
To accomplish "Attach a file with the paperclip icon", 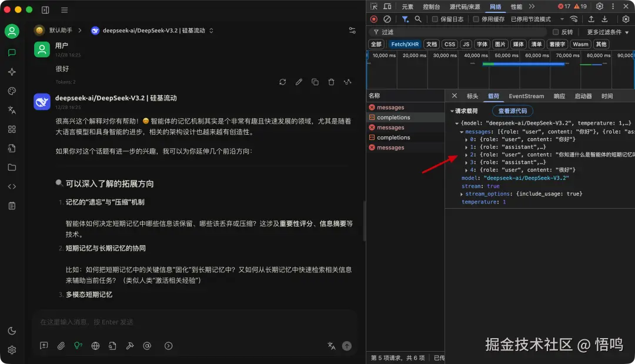I will click(61, 345).
